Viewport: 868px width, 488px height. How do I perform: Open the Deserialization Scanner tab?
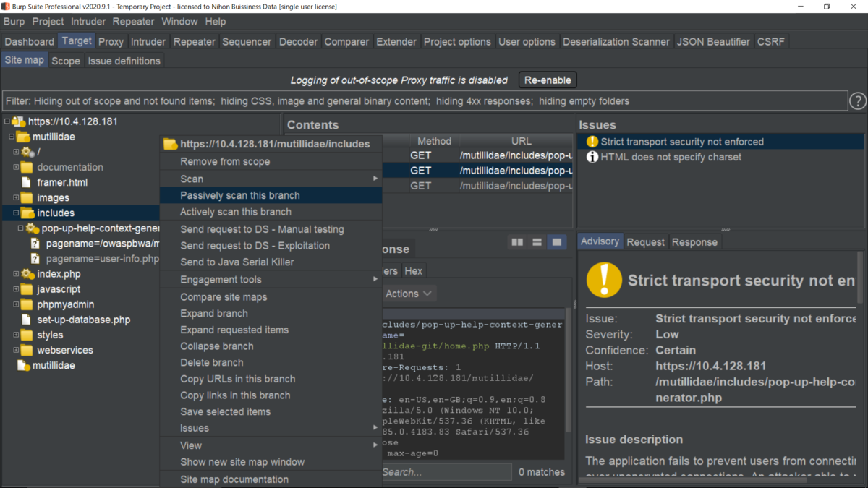(x=616, y=41)
